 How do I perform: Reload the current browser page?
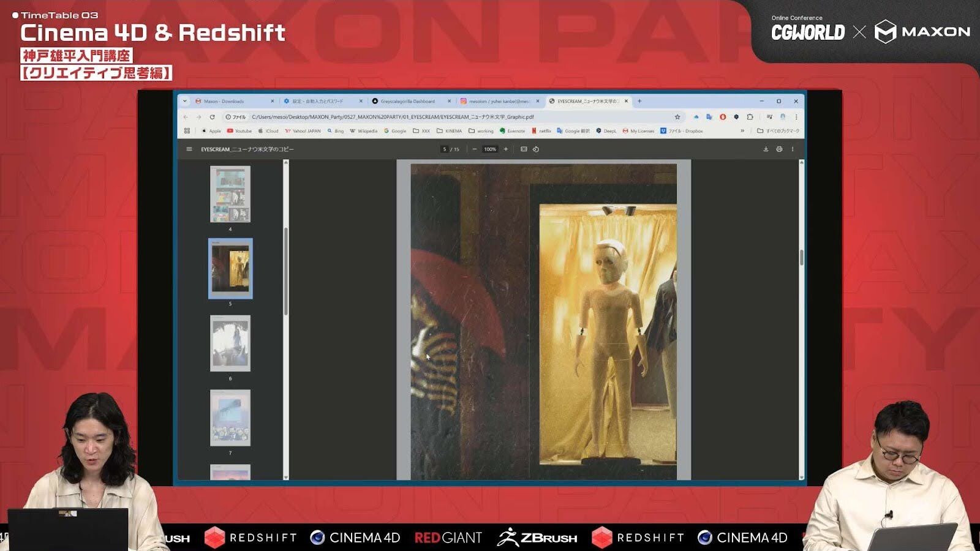point(213,117)
